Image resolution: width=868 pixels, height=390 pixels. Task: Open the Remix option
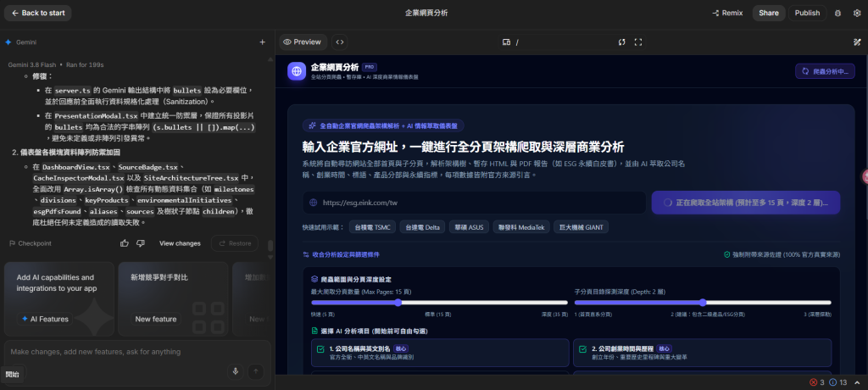727,13
